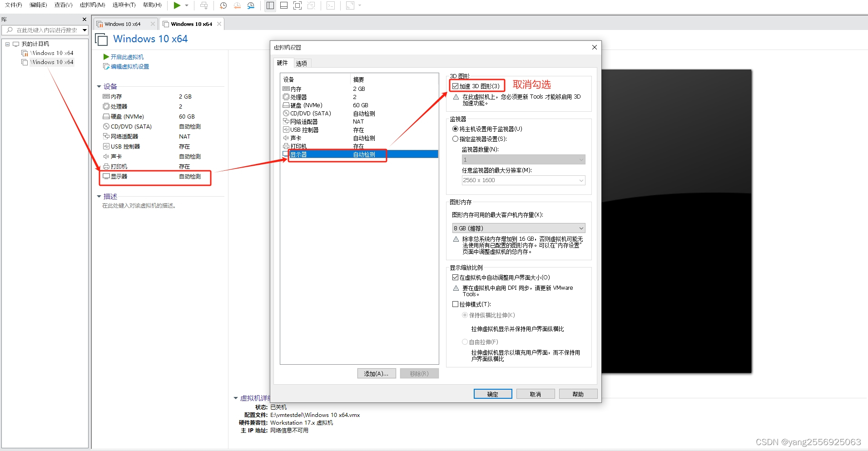Viewport: 868px width, 451px height.
Task: Toggle 在虚拟机中自动调整用户界面大小 checkbox
Action: coord(455,278)
